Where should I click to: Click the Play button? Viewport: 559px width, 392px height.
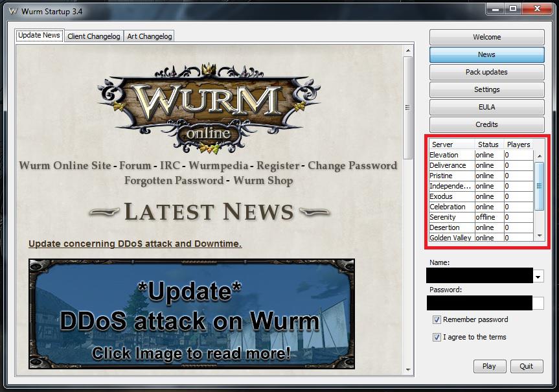click(x=490, y=366)
